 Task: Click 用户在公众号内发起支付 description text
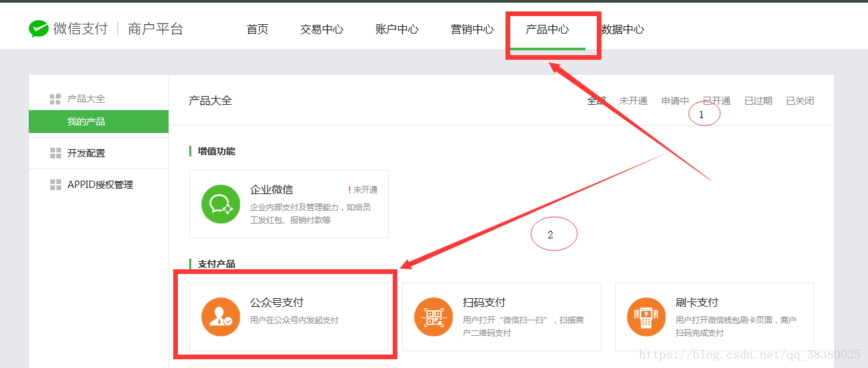(x=294, y=320)
